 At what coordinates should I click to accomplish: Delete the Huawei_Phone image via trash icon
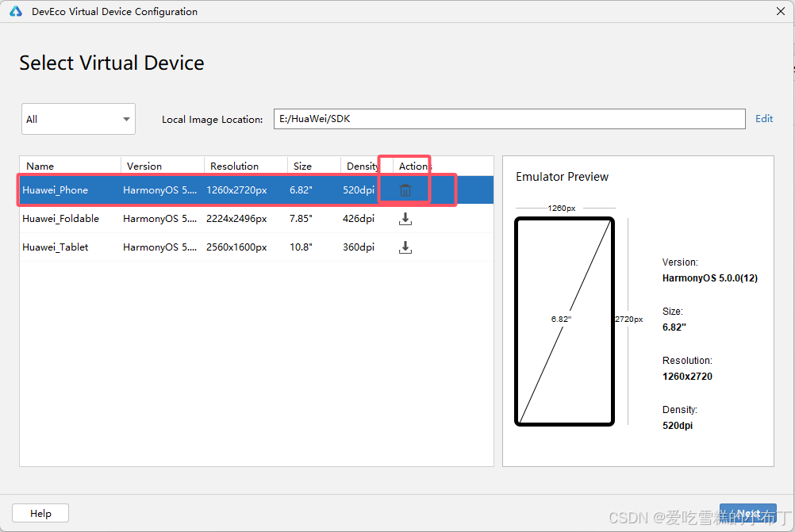[405, 190]
